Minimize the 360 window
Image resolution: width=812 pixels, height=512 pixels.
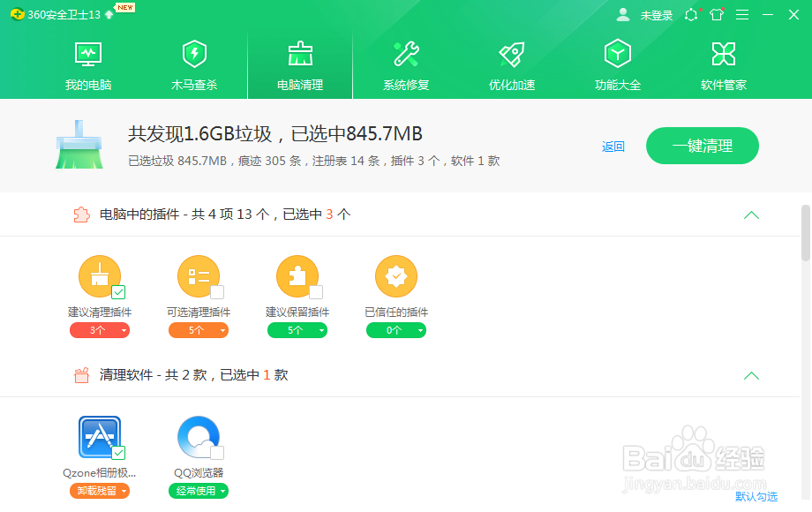(768, 15)
